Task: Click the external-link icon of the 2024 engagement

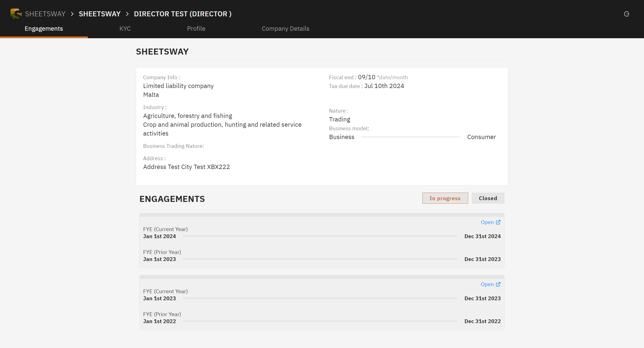Action: pyautogui.click(x=498, y=222)
